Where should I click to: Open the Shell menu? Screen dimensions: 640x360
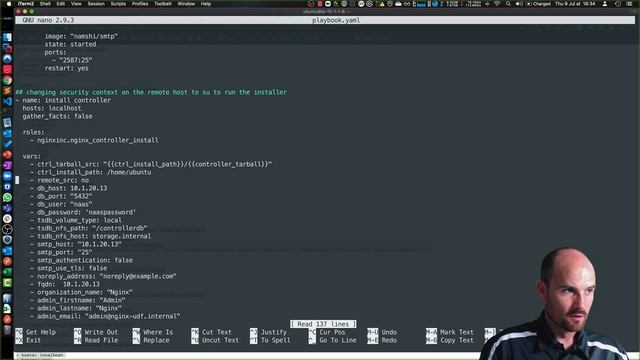pyautogui.click(x=45, y=4)
